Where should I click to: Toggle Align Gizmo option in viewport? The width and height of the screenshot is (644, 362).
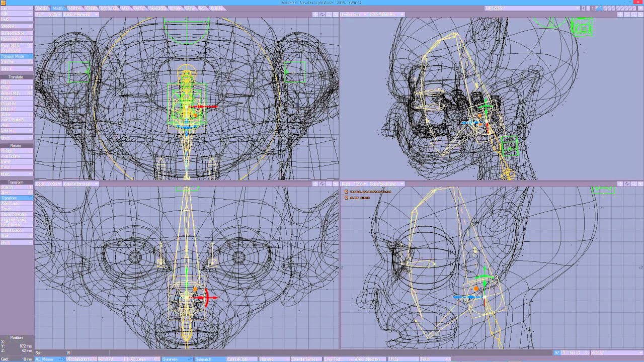[357, 198]
